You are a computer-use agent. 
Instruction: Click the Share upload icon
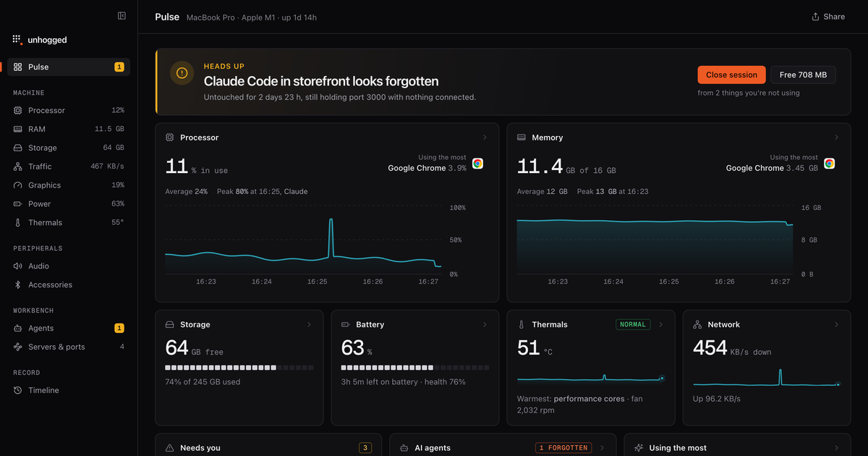coord(816,17)
